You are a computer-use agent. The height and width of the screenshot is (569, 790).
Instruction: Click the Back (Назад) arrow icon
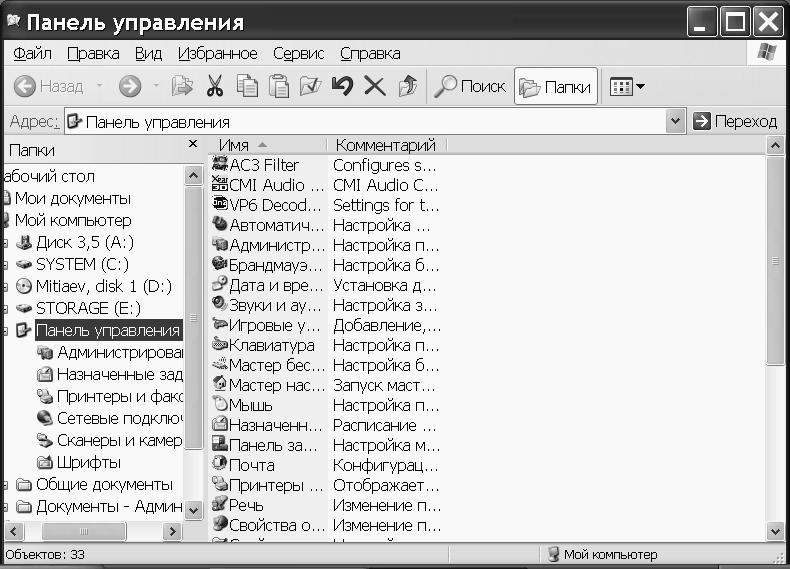click(25, 86)
